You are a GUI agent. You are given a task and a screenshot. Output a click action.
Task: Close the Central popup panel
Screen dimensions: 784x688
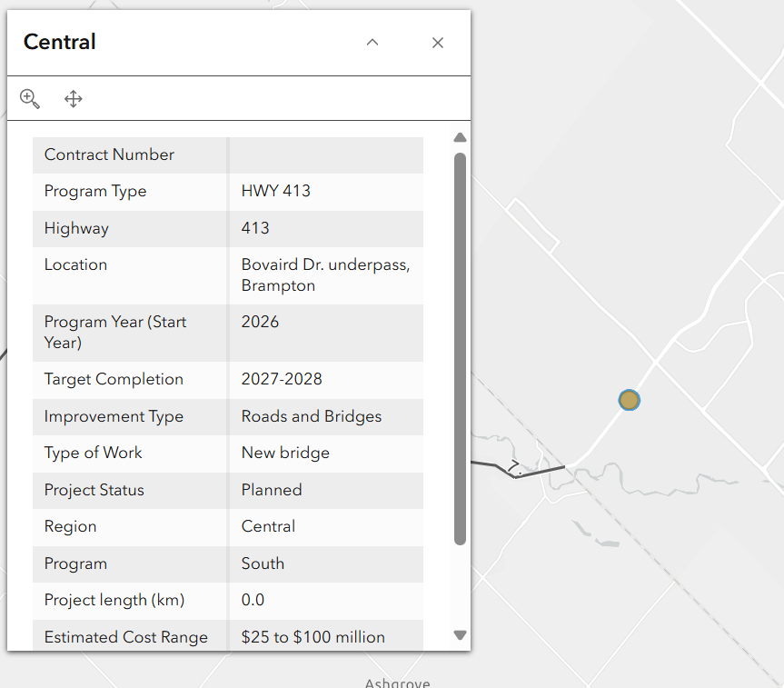(x=438, y=43)
